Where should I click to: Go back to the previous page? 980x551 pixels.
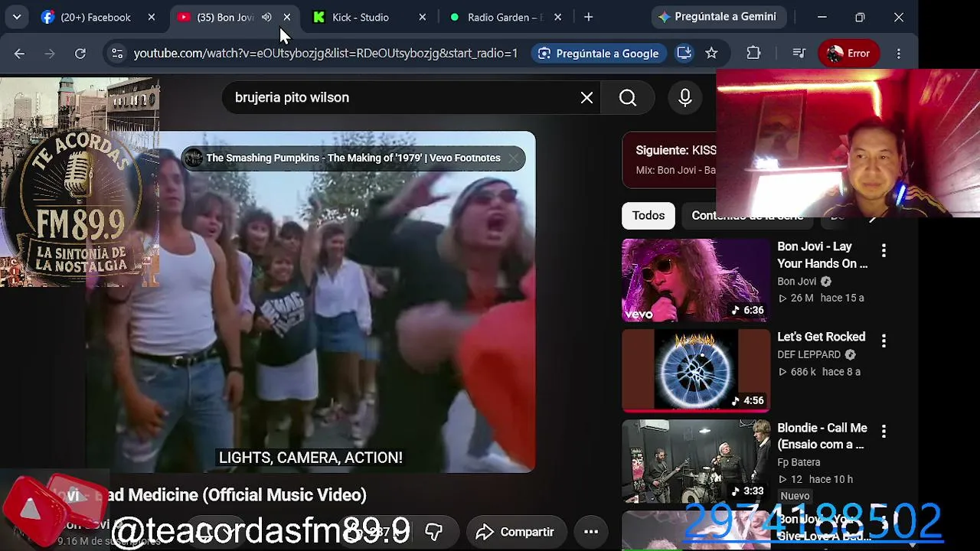tap(20, 54)
